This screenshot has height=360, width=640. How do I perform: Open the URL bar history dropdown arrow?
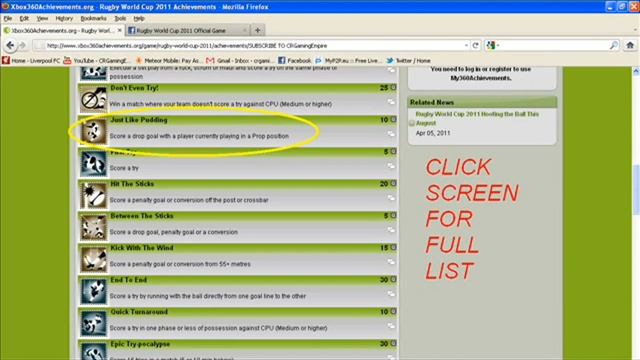(466, 45)
